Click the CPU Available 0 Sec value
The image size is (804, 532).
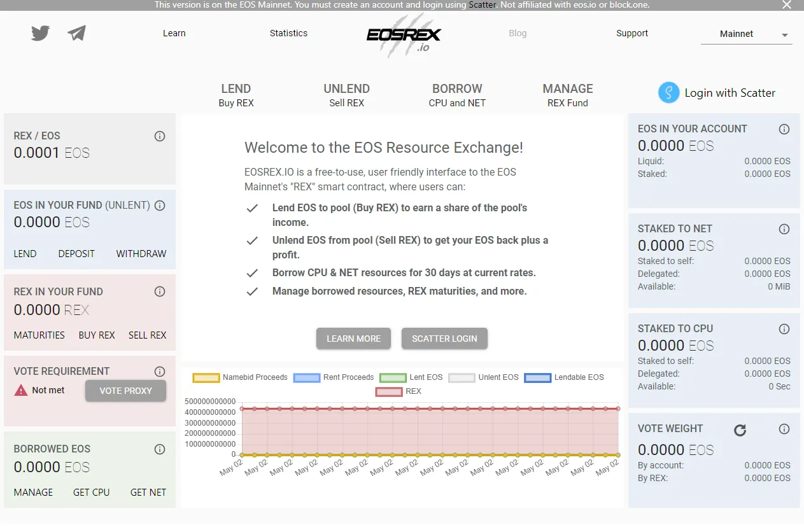tap(779, 386)
